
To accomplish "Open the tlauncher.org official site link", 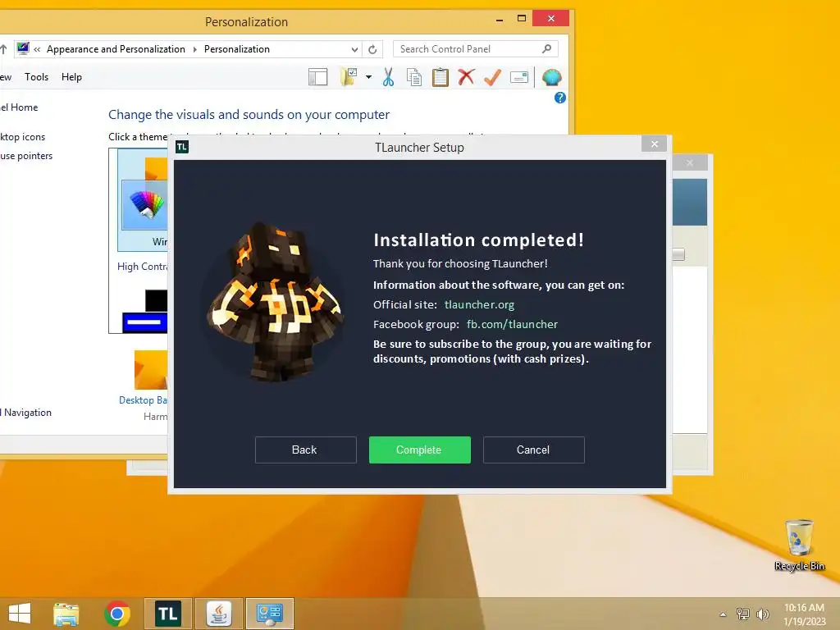I will pyautogui.click(x=479, y=304).
